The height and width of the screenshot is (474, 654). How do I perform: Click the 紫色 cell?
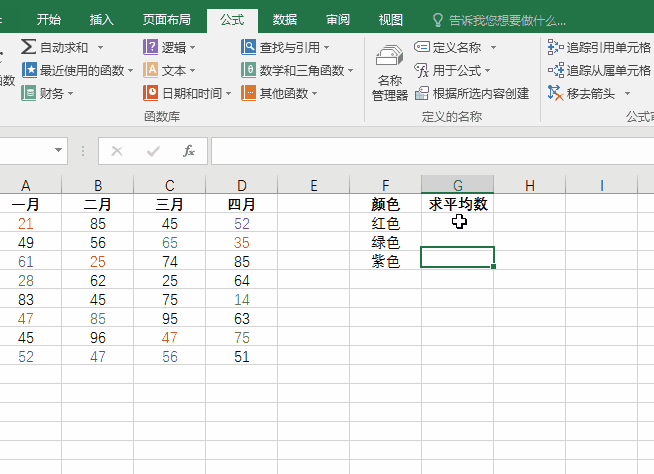coord(385,262)
